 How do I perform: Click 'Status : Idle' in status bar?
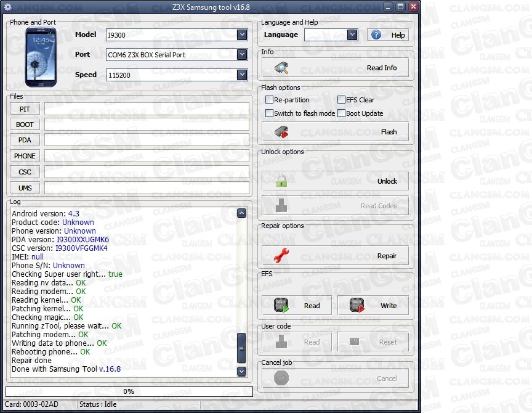[x=98, y=404]
